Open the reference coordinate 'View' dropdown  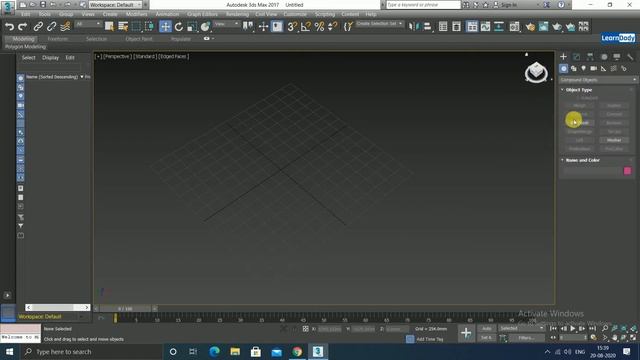[227, 24]
